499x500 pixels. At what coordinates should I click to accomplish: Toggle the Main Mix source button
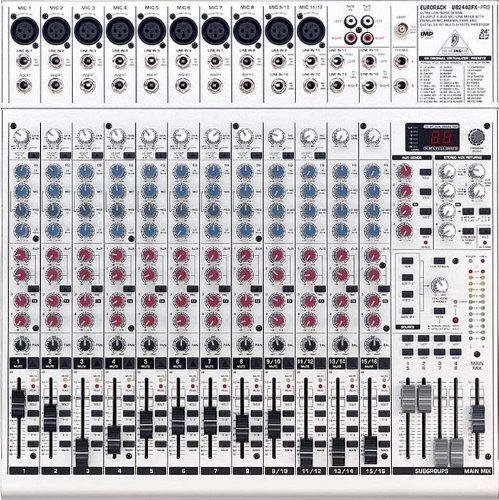click(x=407, y=311)
